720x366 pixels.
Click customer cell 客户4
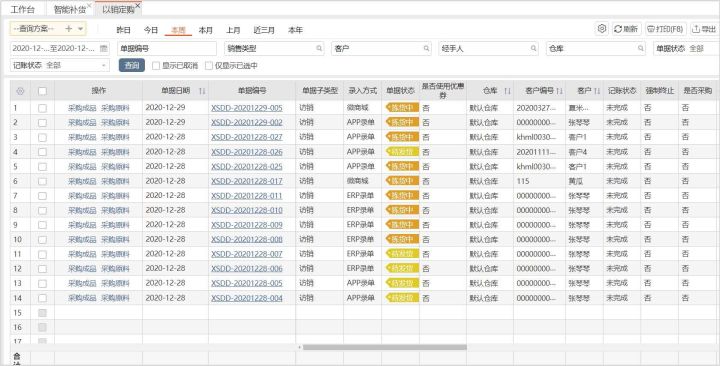[x=578, y=152]
